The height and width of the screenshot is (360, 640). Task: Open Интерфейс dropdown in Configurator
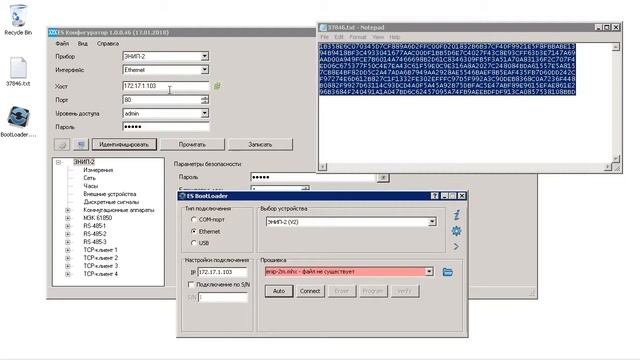[204, 70]
